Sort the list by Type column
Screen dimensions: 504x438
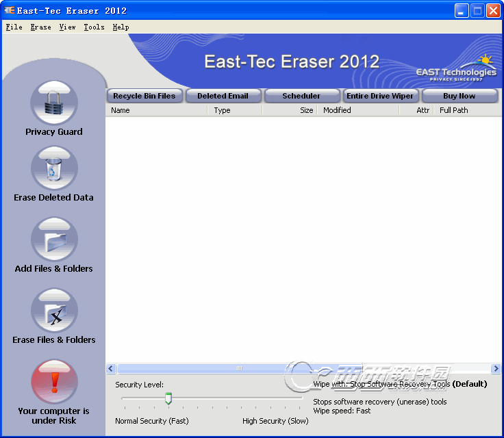click(x=235, y=110)
